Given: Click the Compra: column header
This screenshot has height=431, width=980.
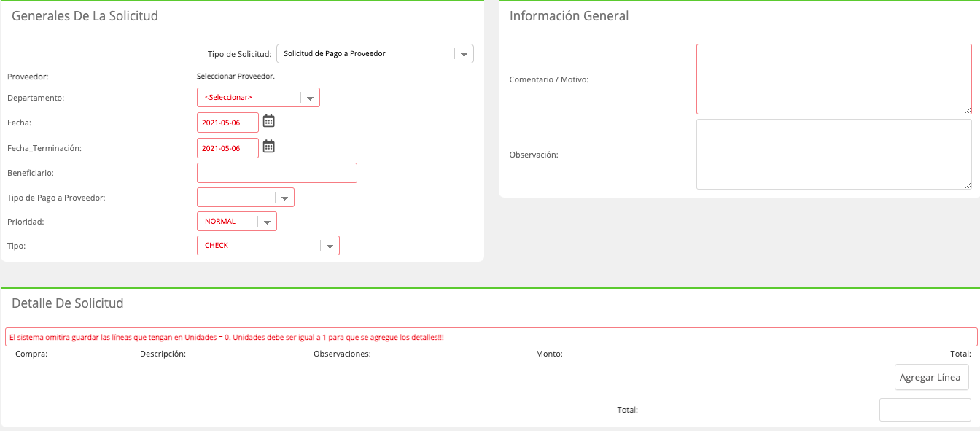Looking at the screenshot, I should tap(31, 354).
